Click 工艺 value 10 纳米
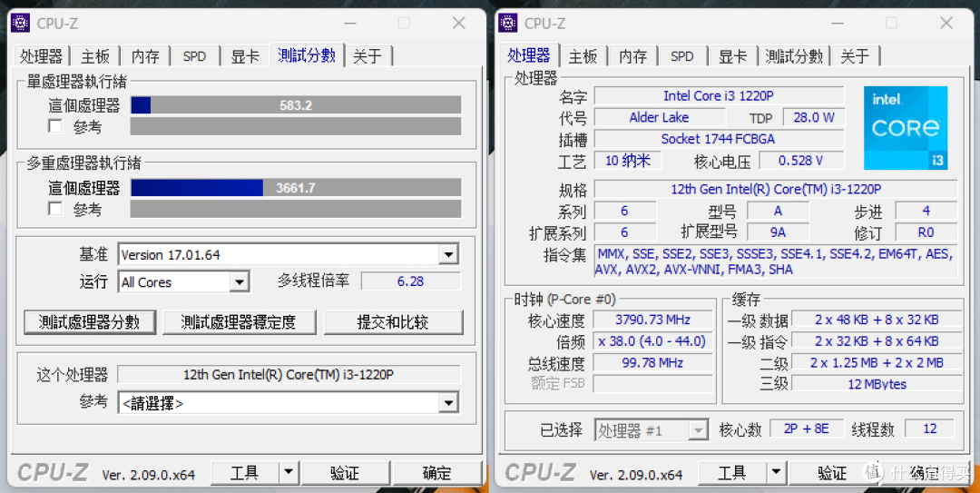The image size is (980, 493). coord(628,160)
